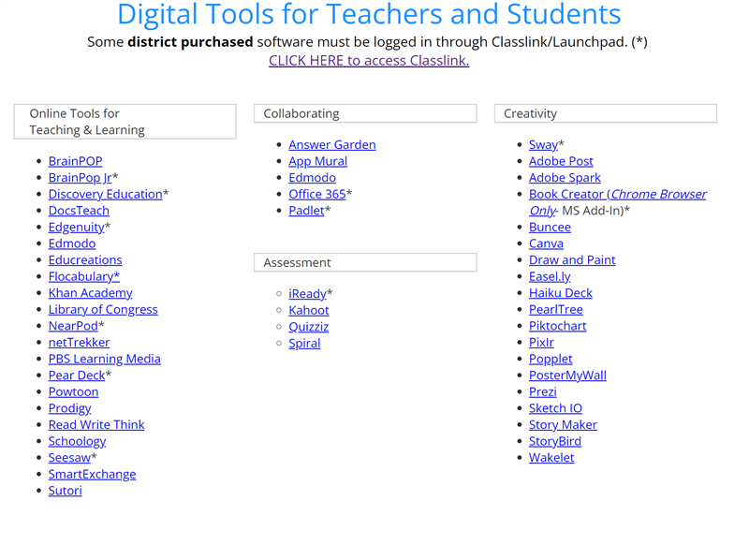Viewport: 749px width, 560px height.
Task: Open the Story Maker link
Action: pos(564,425)
